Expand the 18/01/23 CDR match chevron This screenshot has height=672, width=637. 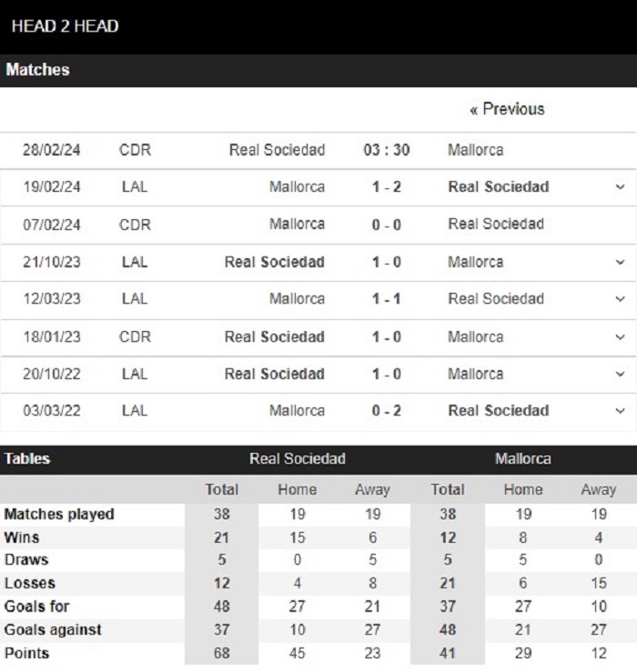click(x=620, y=337)
